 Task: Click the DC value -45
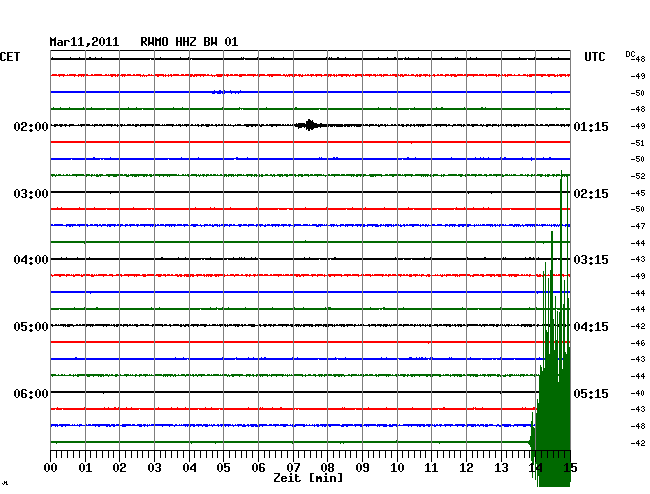638,193
